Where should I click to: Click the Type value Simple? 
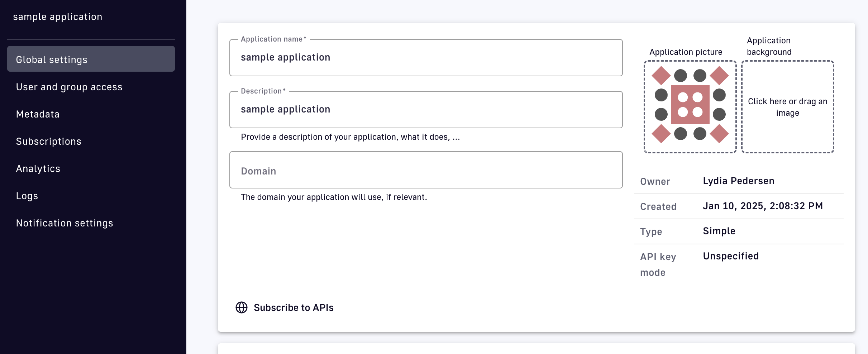[x=719, y=231]
